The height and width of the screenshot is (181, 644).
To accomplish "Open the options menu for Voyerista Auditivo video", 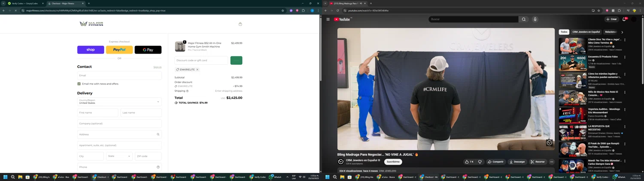I will [625, 109].
